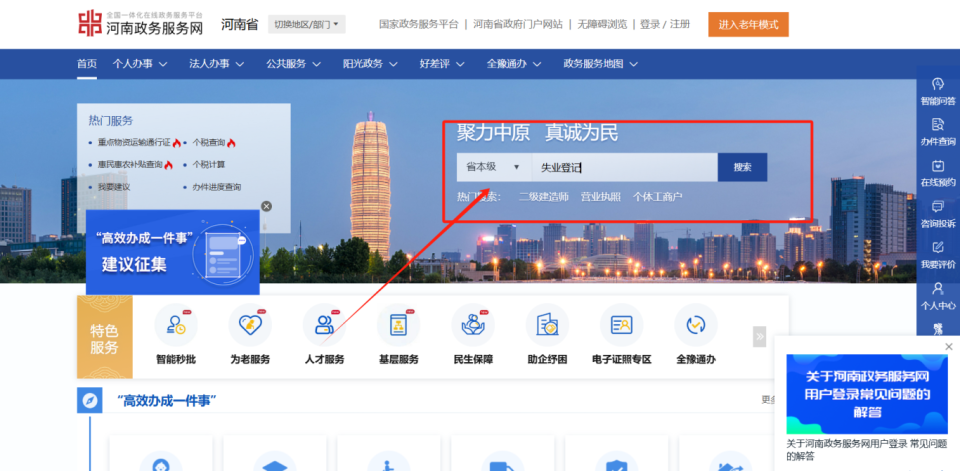
Task: Open 办件查询 in the right sidebar
Action: point(938,133)
